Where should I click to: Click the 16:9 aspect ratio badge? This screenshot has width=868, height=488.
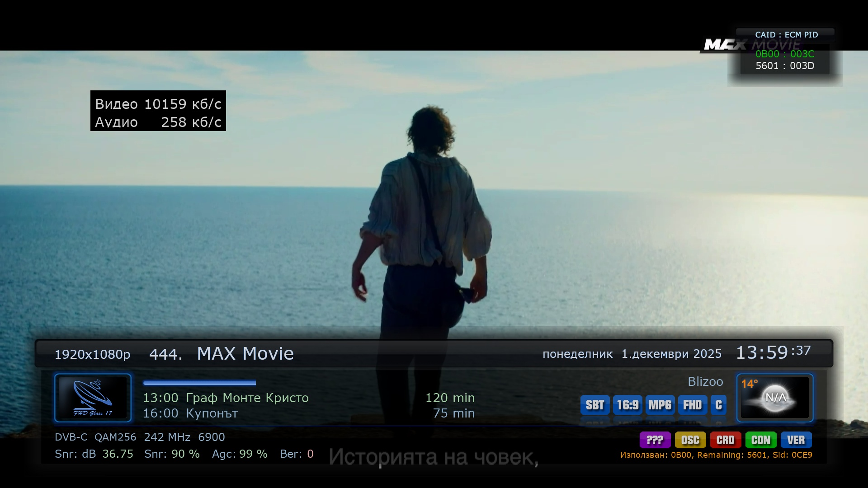click(x=627, y=405)
